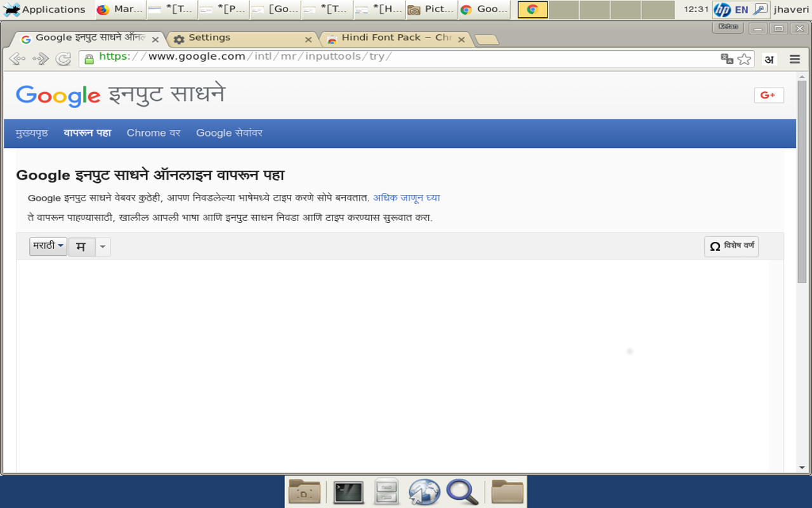
Task: Open the EN keyboard layout indicator
Action: tap(741, 10)
